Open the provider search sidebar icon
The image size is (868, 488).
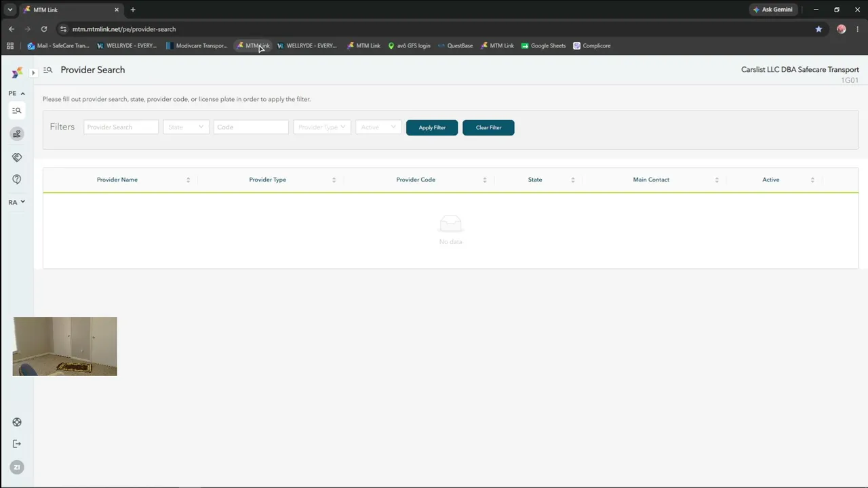(x=17, y=110)
